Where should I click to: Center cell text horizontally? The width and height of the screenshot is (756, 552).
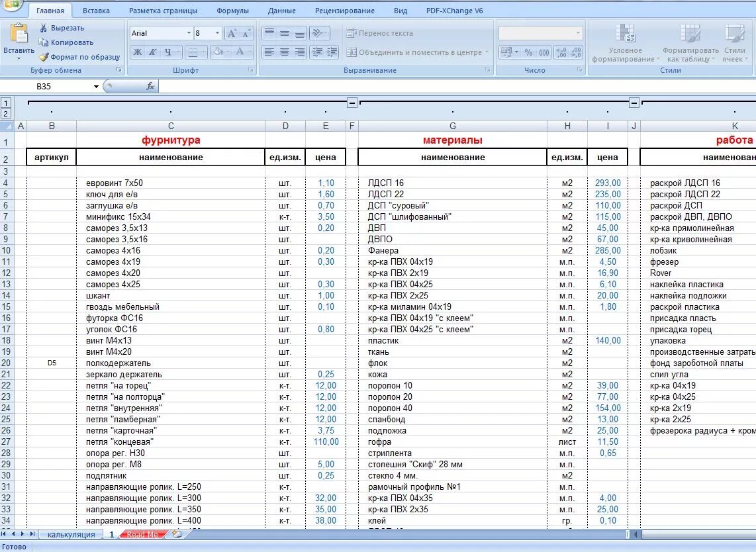(285, 52)
